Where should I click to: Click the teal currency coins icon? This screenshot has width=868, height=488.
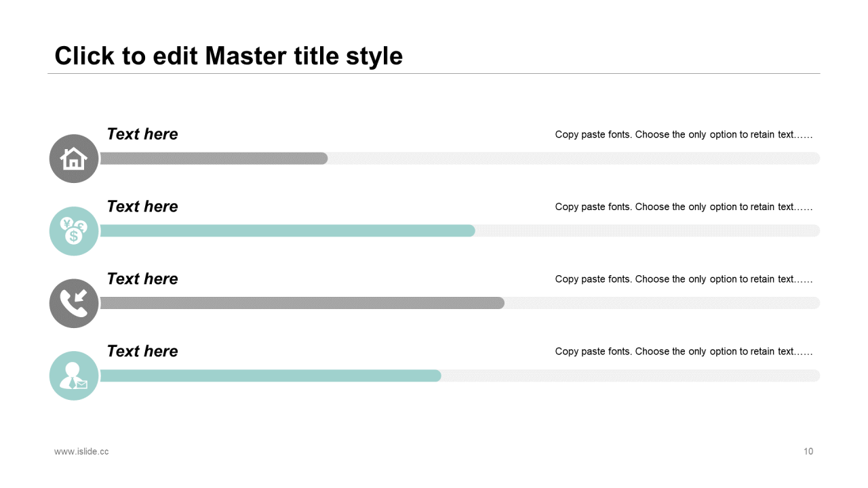tap(74, 231)
